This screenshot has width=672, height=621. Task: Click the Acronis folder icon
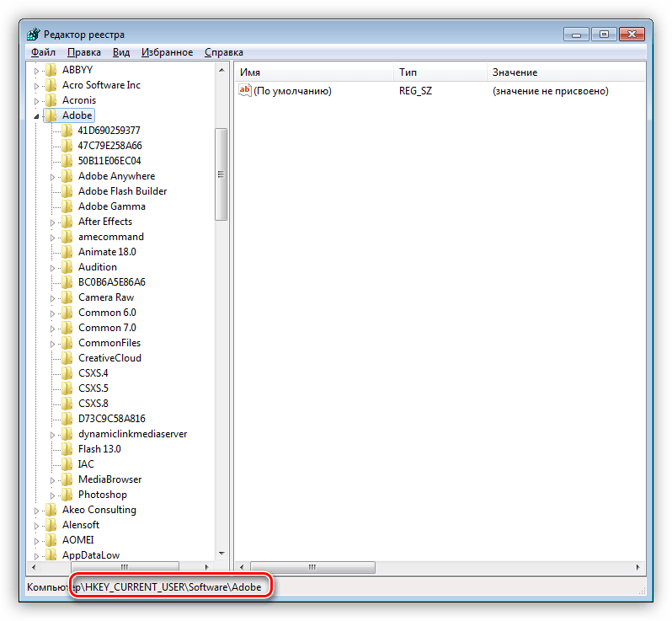(x=51, y=100)
